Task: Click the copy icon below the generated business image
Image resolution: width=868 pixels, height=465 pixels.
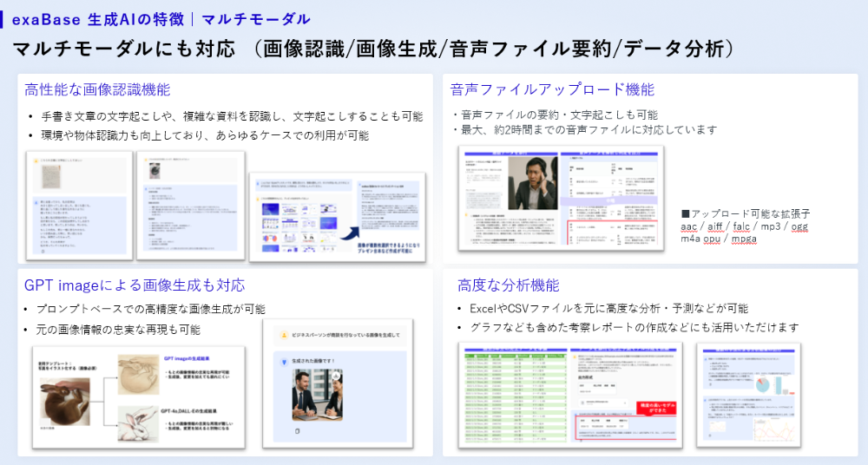Action: point(297,431)
